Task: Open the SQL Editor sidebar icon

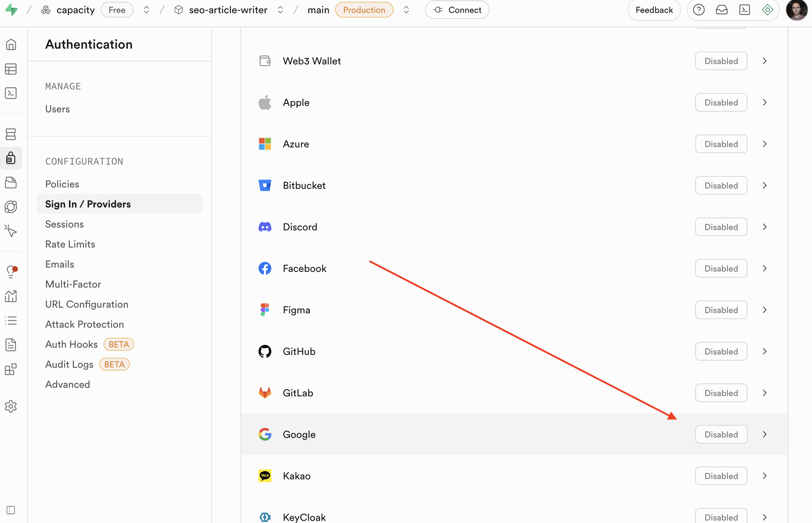Action: 11,93
